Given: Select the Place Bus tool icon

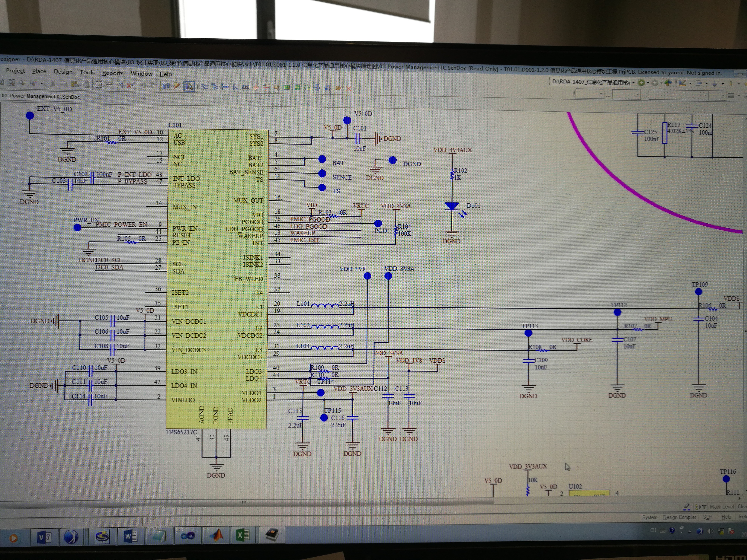Looking at the screenshot, I should (x=214, y=87).
